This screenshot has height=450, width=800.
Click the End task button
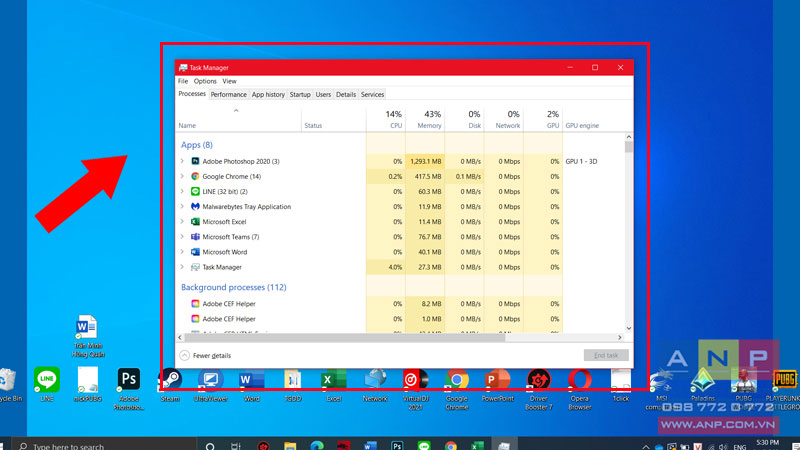[x=606, y=355]
